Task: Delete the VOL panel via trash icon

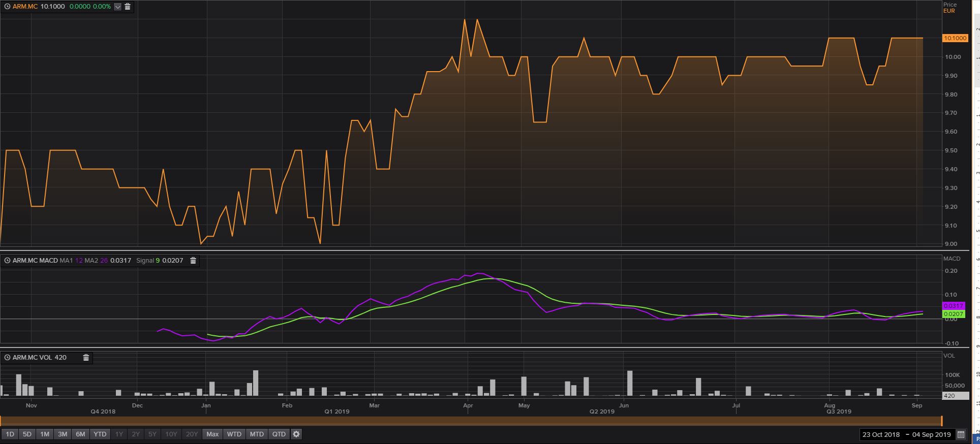Action: tap(86, 358)
